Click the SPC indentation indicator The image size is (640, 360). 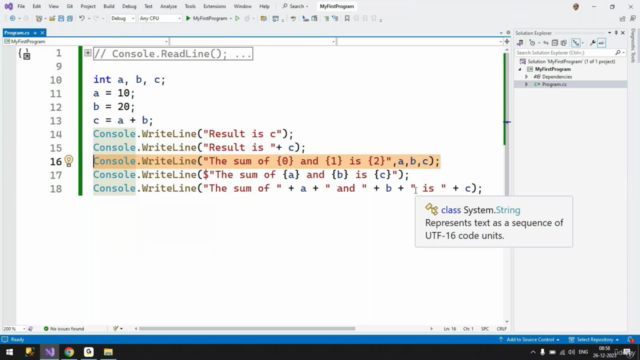pyautogui.click(x=485, y=329)
